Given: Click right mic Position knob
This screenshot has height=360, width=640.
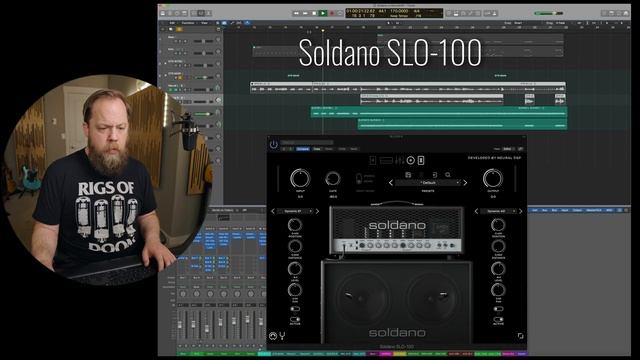Looking at the screenshot, I should tap(498, 225).
